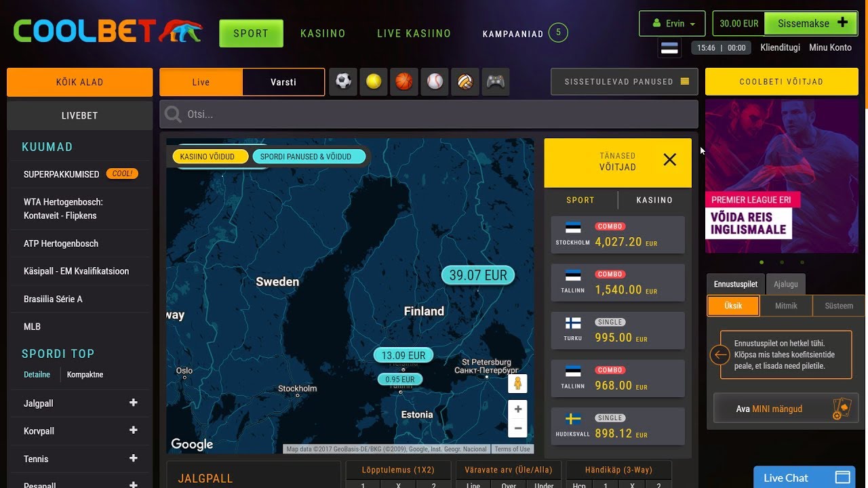868x488 pixels.
Task: Open the Live Kasiino section
Action: point(414,33)
